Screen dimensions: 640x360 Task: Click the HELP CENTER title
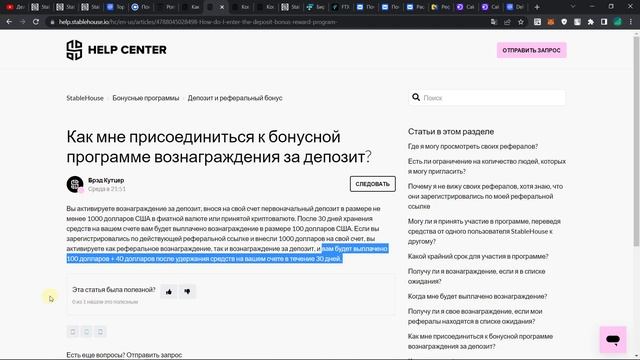(127, 50)
